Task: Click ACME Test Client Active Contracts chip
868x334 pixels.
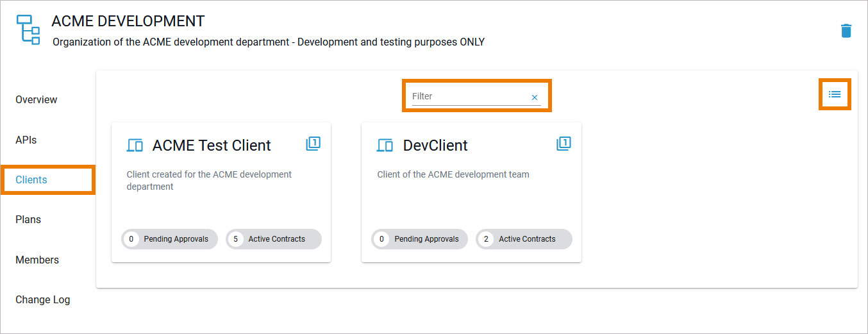Action: click(x=274, y=239)
